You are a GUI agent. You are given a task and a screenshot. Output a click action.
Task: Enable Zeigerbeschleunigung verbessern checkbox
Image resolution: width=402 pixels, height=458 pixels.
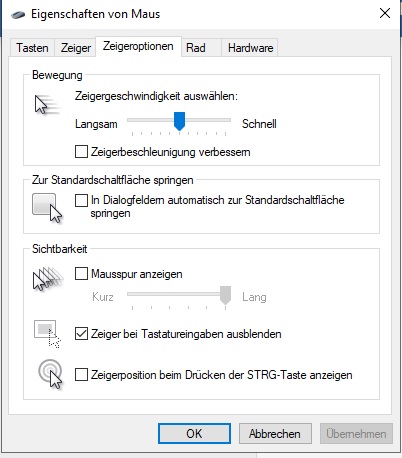pos(81,152)
